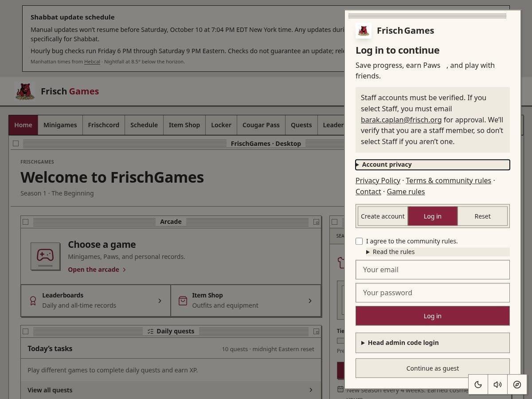
Task: Click the Daily quests window's right corner icon
Action: tap(316, 331)
